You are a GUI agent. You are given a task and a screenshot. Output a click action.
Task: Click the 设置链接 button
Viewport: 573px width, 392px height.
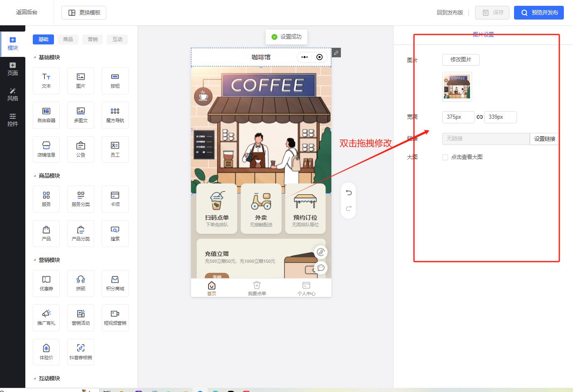(544, 139)
